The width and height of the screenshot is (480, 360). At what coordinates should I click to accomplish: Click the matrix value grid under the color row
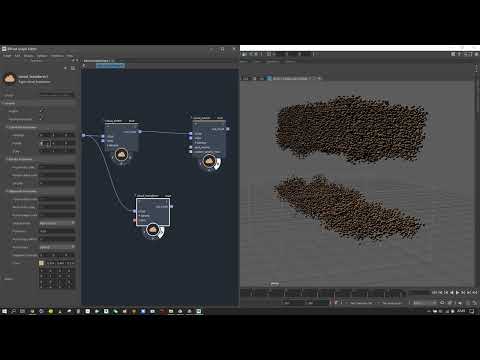pos(57,278)
